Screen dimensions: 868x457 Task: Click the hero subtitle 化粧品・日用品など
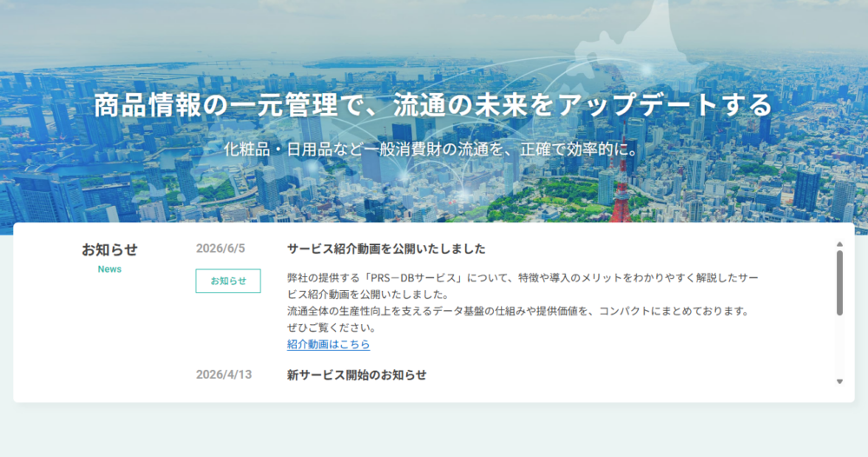pyautogui.click(x=294, y=149)
